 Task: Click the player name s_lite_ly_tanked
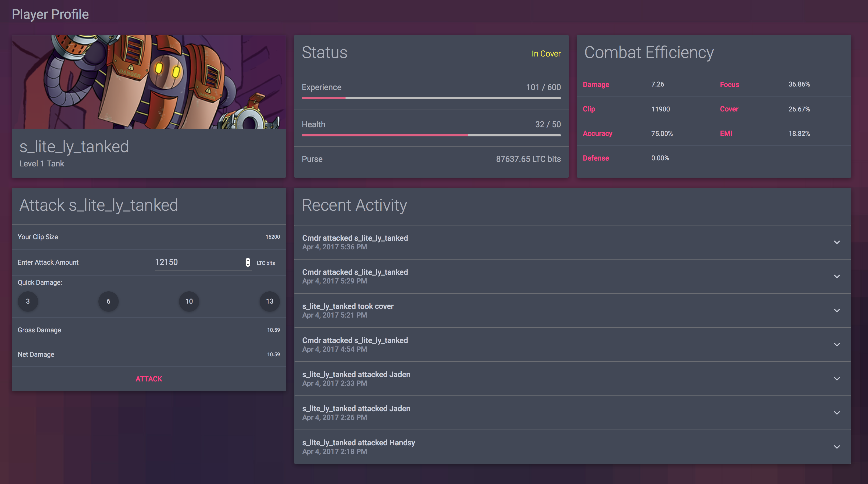click(74, 146)
